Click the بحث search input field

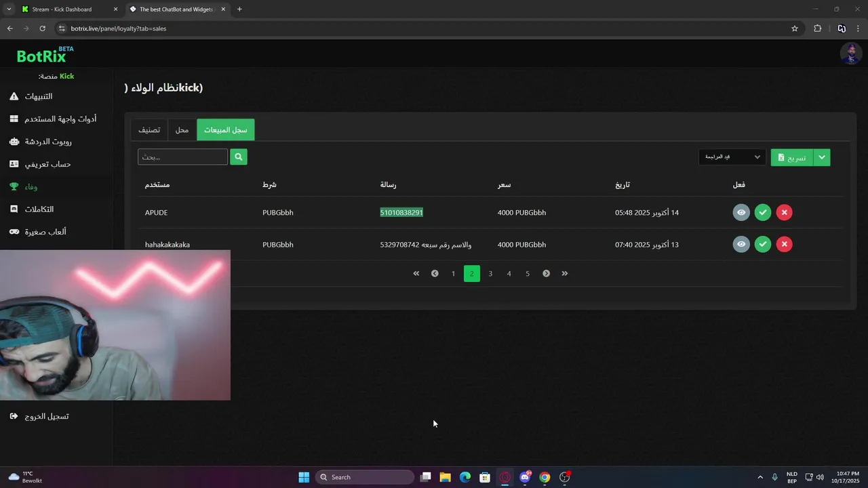click(x=183, y=157)
